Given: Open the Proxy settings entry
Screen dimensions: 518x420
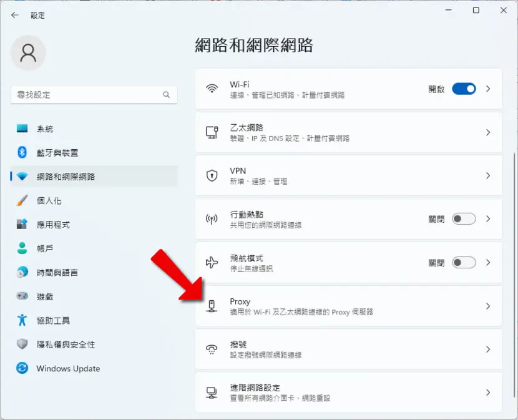Looking at the screenshot, I should pos(348,306).
